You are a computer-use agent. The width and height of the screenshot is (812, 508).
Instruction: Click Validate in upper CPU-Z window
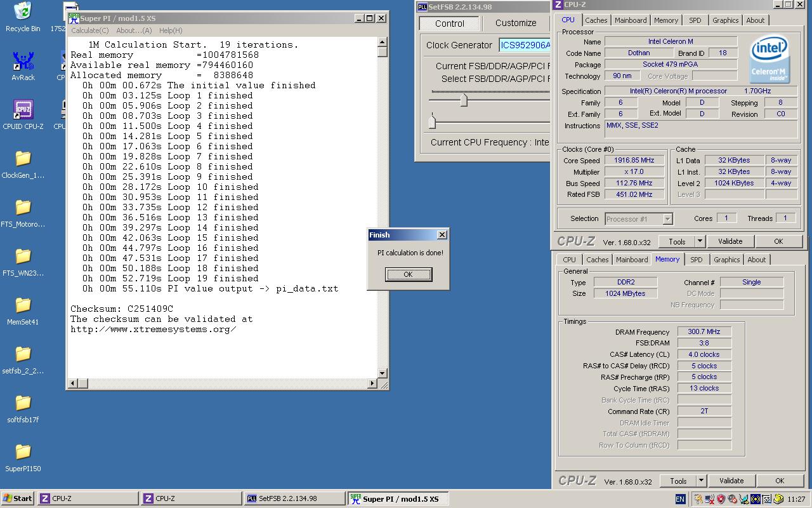point(730,241)
